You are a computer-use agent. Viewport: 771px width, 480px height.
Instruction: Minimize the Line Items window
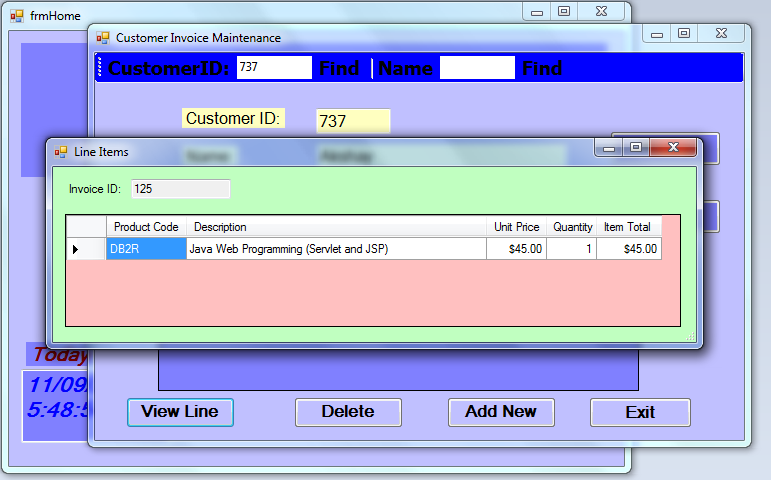click(608, 148)
